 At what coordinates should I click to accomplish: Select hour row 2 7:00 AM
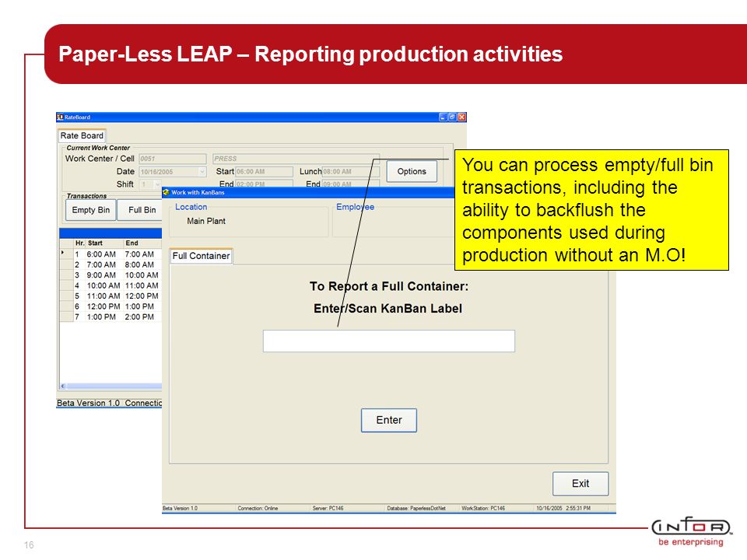tap(111, 264)
